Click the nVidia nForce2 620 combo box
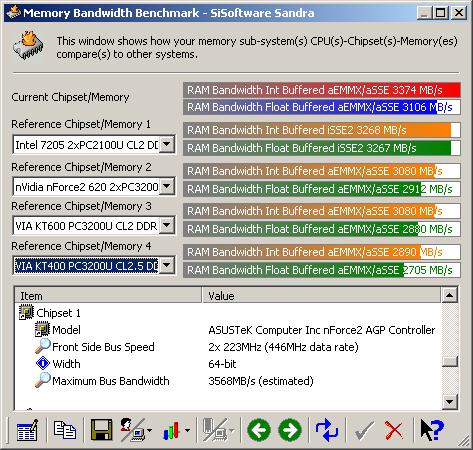Viewport: 473px width, 450px height. point(94,186)
